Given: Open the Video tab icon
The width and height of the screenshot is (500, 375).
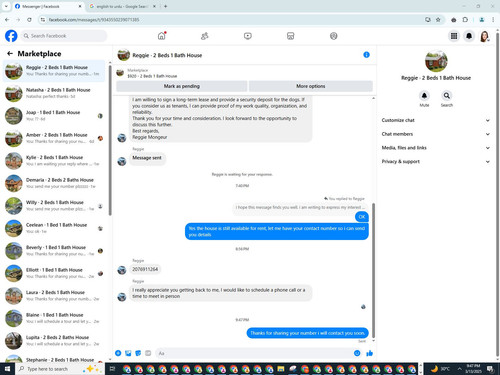Looking at the screenshot, I should pyautogui.click(x=248, y=36).
